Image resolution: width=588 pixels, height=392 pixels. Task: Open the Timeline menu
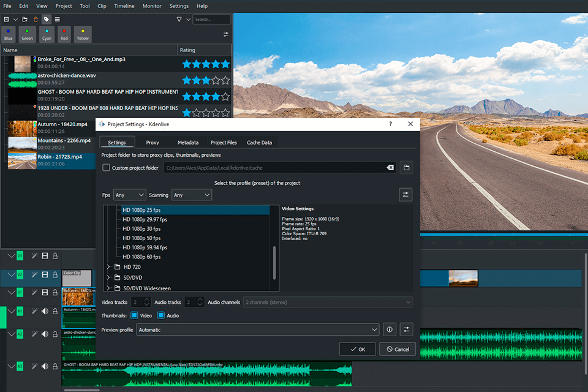click(x=124, y=6)
